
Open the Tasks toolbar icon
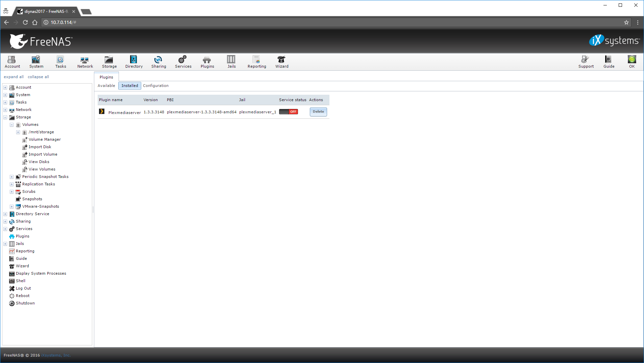[60, 62]
